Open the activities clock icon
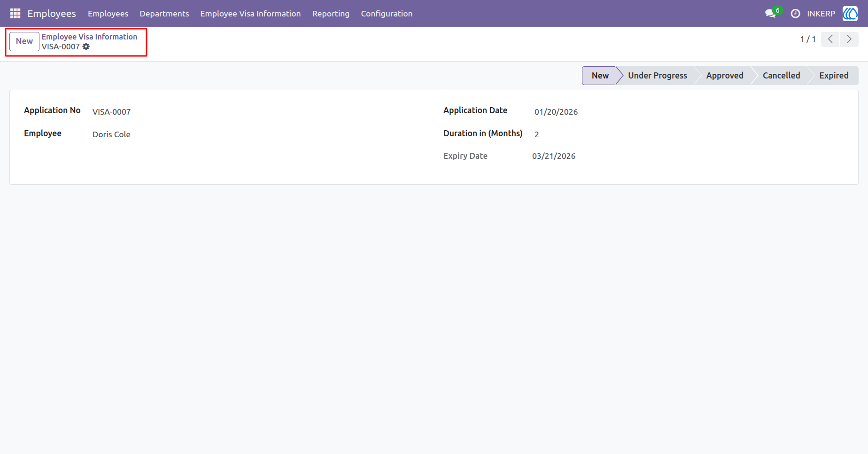 [x=795, y=14]
